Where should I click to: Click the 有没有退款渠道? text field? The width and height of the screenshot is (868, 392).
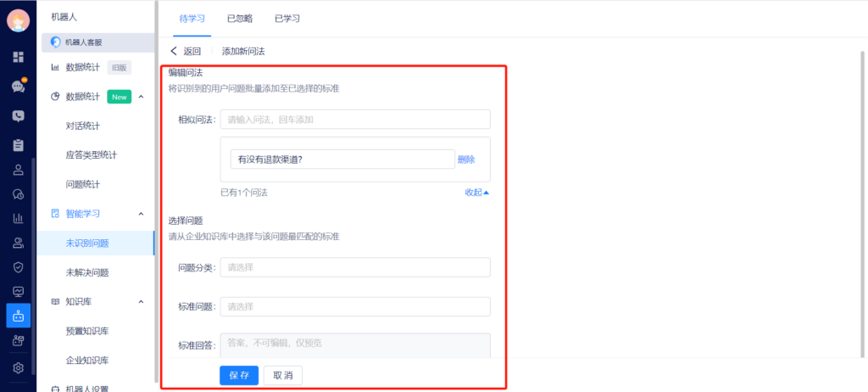tap(342, 160)
